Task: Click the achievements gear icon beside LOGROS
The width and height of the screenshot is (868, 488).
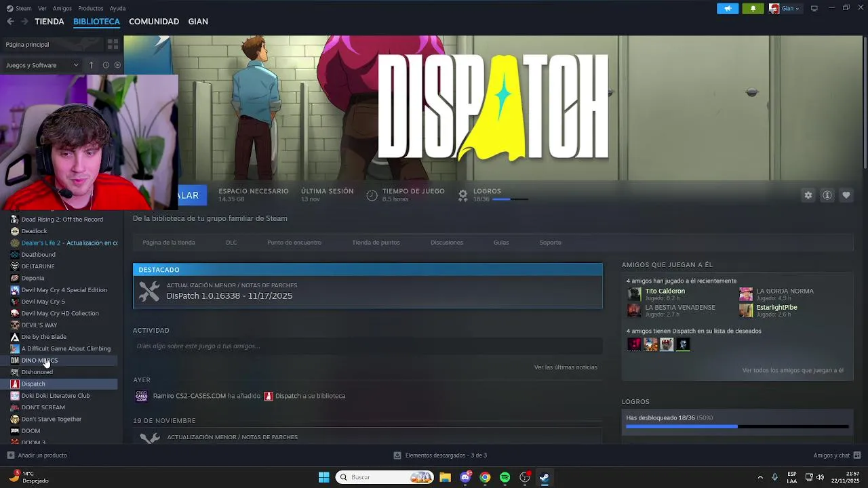Action: tap(462, 195)
